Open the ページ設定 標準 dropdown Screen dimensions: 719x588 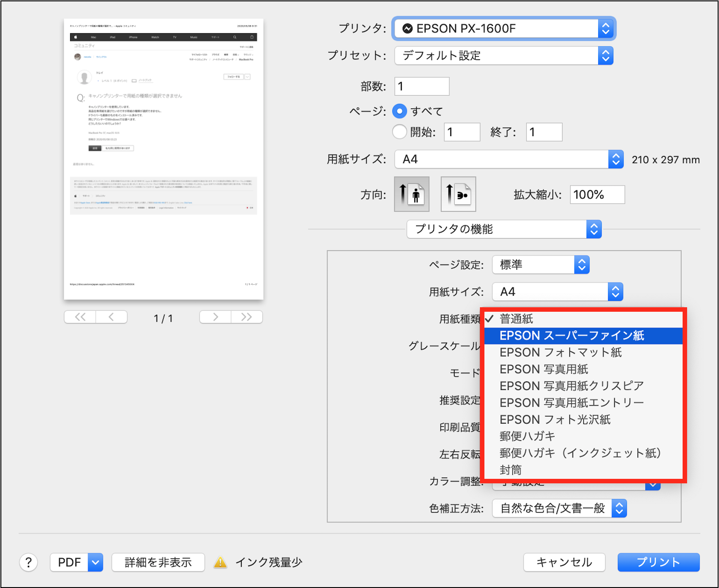tap(541, 265)
